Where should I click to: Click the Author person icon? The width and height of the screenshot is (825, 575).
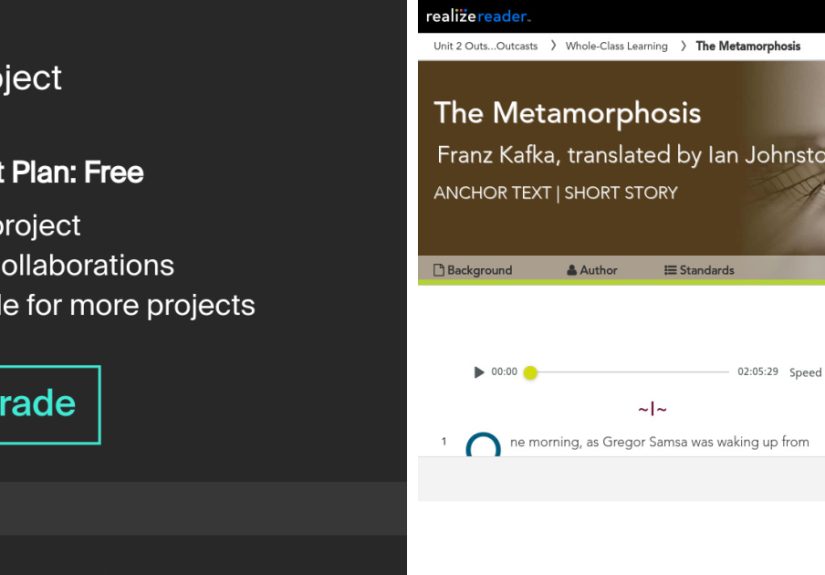click(572, 270)
